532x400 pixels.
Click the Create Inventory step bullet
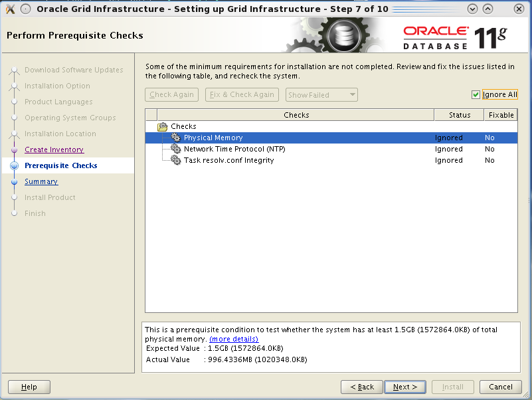[x=14, y=150]
